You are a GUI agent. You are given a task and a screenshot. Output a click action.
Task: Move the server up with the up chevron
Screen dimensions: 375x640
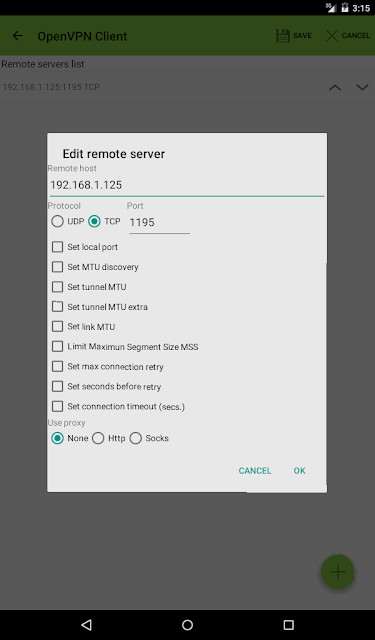(x=335, y=87)
